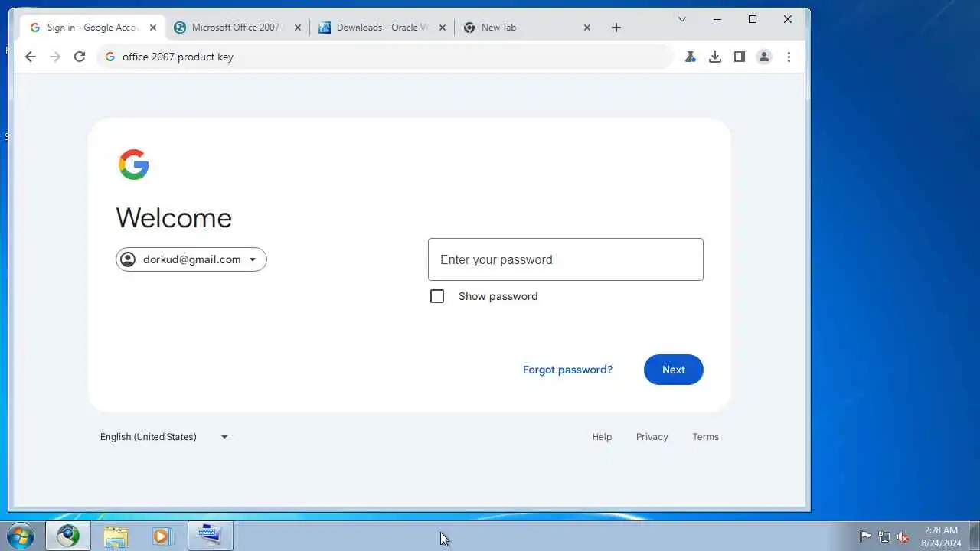This screenshot has width=980, height=551.
Task: Click the browser forward arrow
Action: pyautogui.click(x=55, y=57)
